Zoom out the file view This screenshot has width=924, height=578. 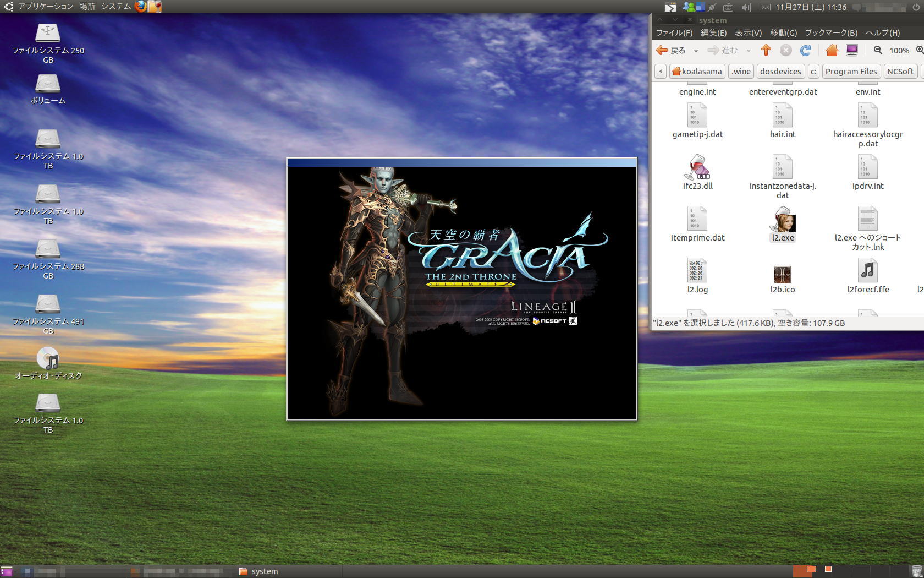pyautogui.click(x=878, y=50)
